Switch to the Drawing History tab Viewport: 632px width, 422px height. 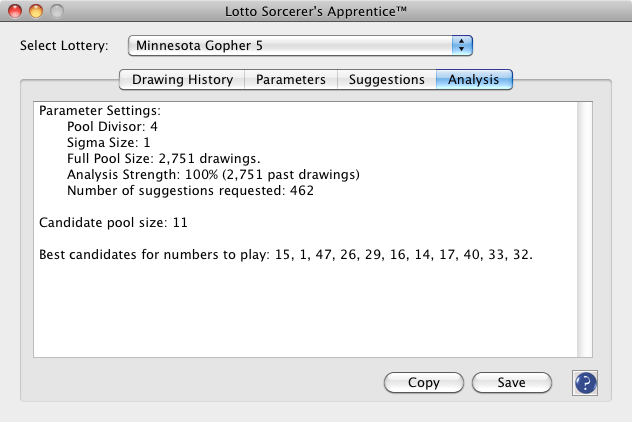coord(182,80)
